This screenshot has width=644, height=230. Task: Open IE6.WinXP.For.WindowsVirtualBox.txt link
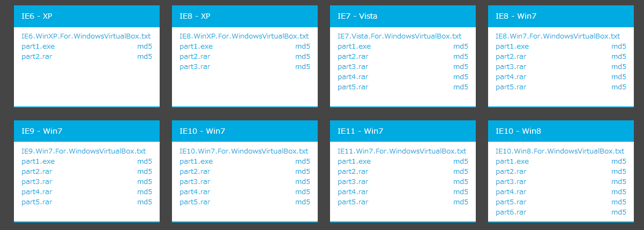[x=86, y=36]
